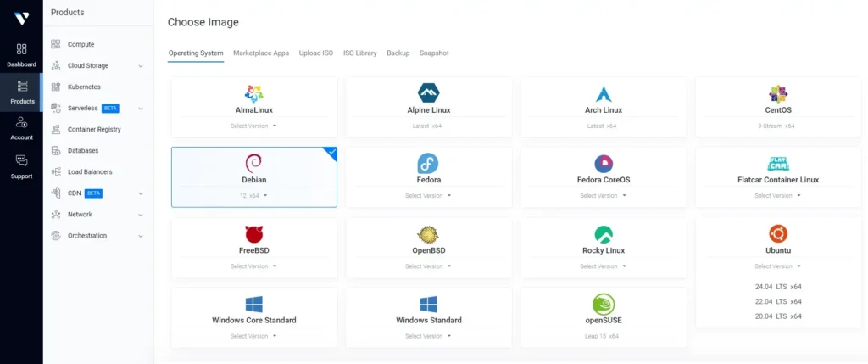This screenshot has height=364, width=868.
Task: Click the Debian swirl logo
Action: point(253,164)
